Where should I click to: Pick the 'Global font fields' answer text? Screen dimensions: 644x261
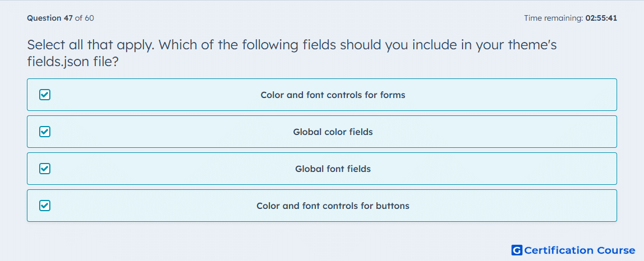coord(333,169)
